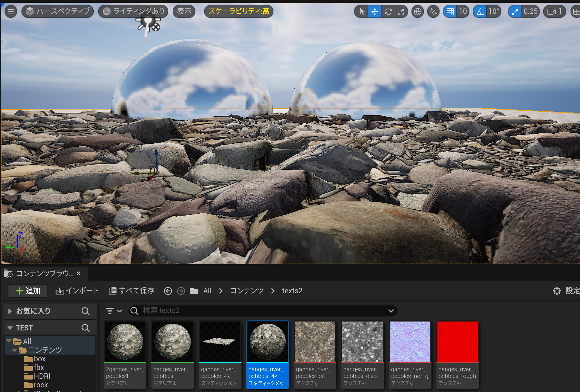Expand the お気に入り favorites section

10,311
